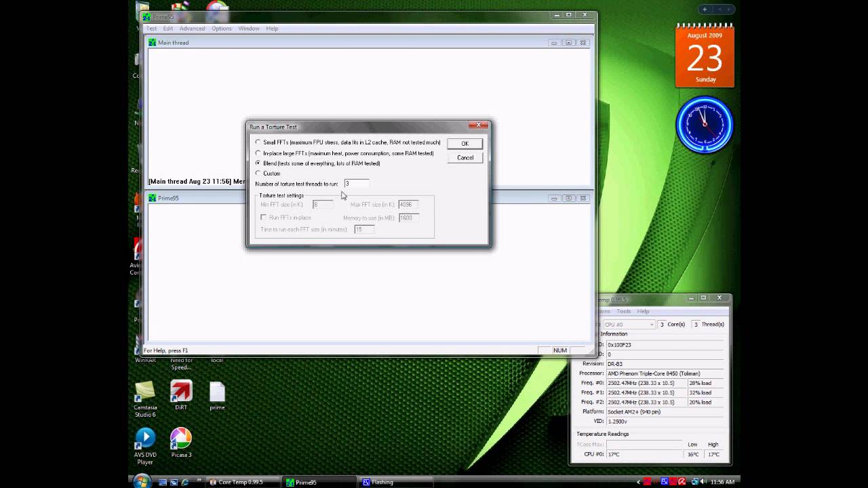Click the Prime95 title bar icon
The image size is (868, 488).
(146, 17)
